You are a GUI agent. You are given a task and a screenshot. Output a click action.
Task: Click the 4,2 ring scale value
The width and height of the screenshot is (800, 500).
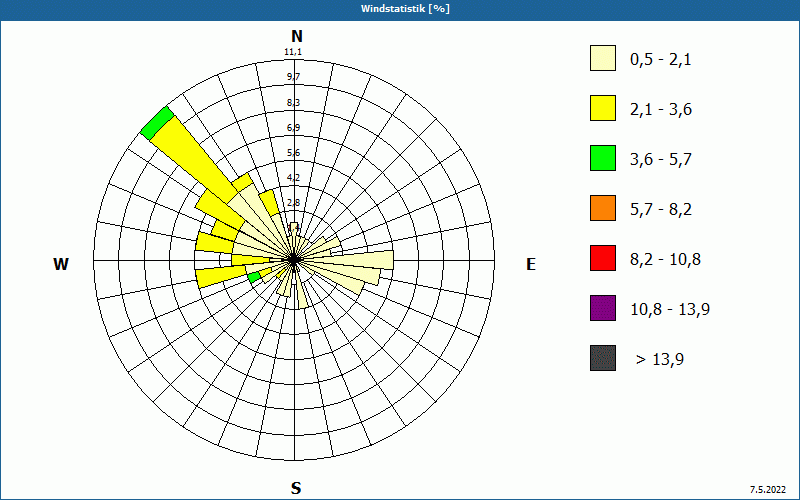coord(293,178)
